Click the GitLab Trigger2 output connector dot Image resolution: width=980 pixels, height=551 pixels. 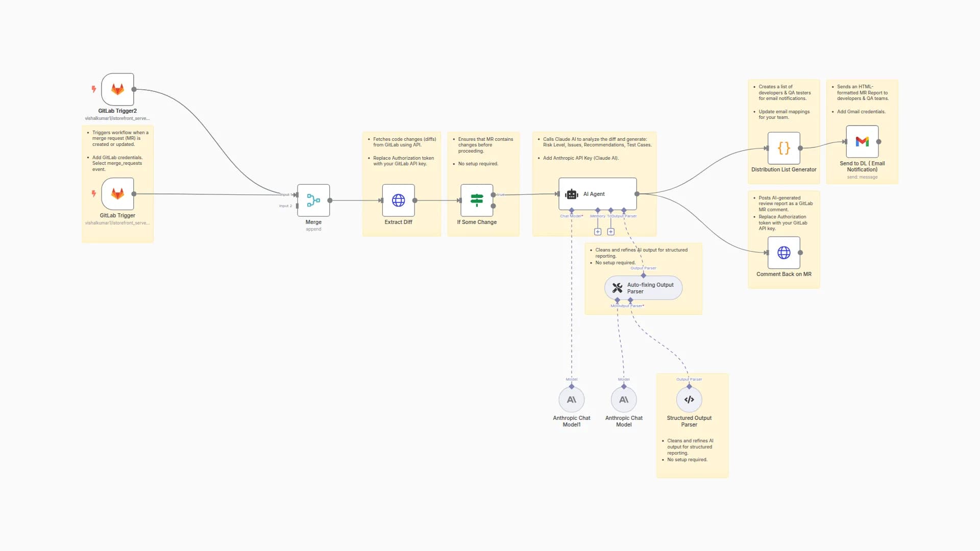coord(134,89)
